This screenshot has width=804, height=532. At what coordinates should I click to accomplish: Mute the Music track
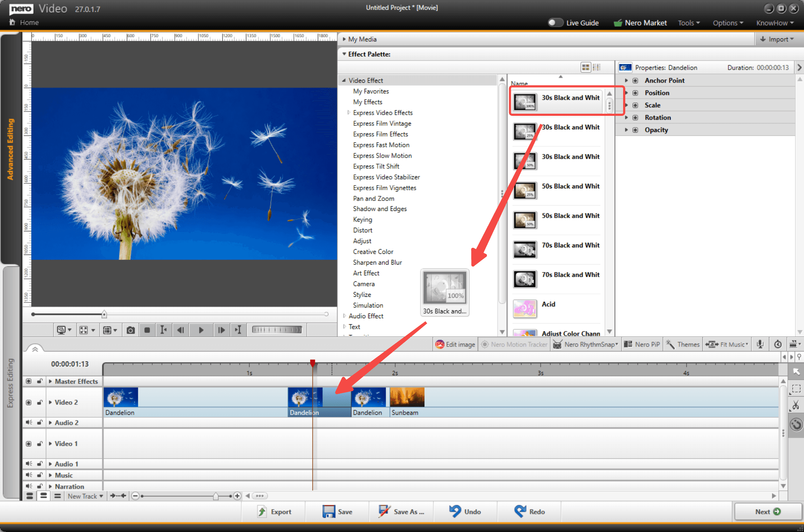point(29,475)
